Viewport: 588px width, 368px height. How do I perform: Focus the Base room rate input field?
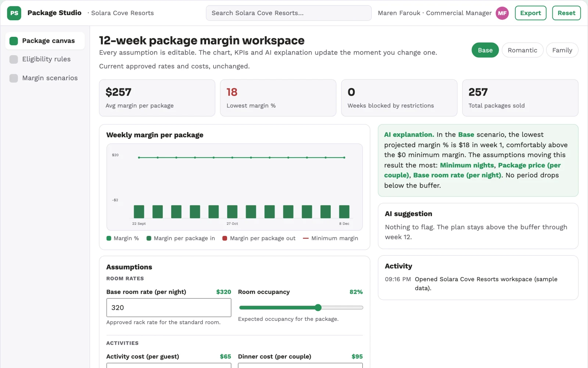point(169,308)
